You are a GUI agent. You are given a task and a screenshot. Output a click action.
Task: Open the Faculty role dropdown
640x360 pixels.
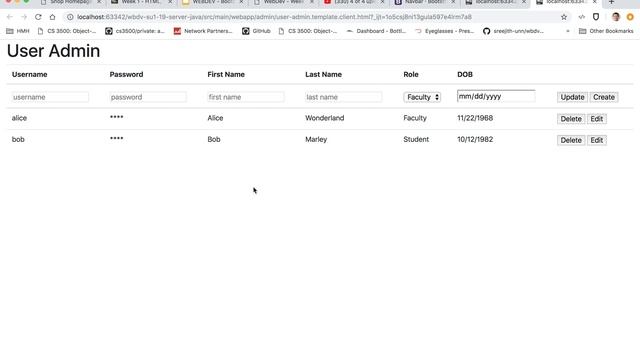tap(422, 97)
